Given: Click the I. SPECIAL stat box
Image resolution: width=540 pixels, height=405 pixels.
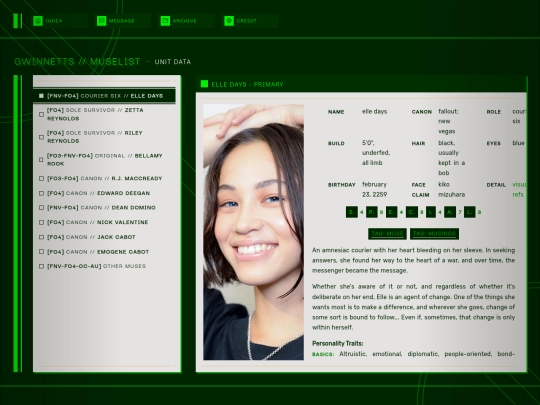Looking at the screenshot, I should point(431,212).
